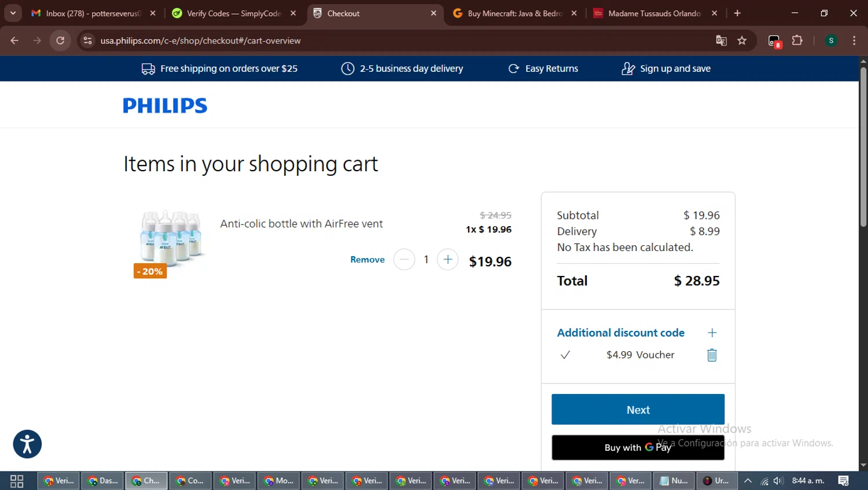Click the Anti-colic bottle thumbnail image
Screen dimensions: 868x490
(x=170, y=238)
